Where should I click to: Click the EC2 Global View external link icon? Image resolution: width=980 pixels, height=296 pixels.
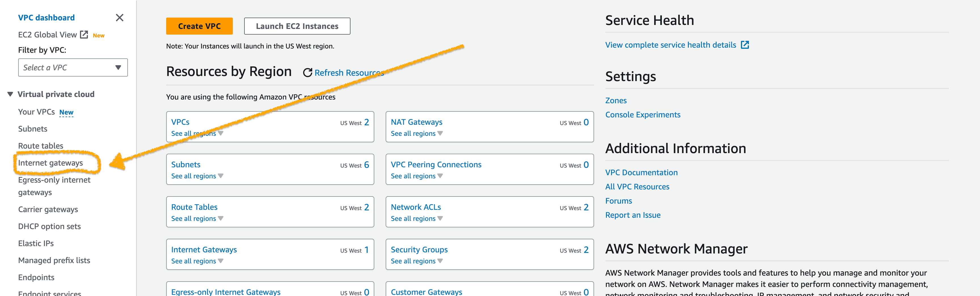point(84,35)
